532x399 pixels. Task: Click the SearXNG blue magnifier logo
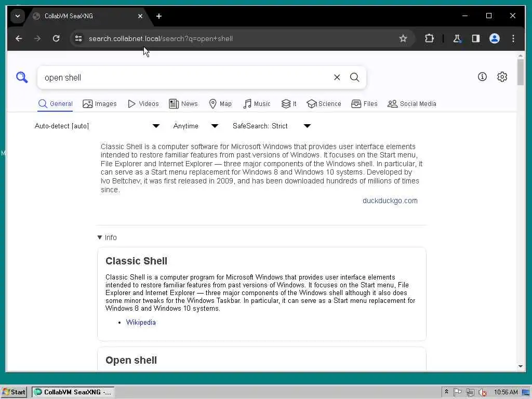click(x=22, y=77)
